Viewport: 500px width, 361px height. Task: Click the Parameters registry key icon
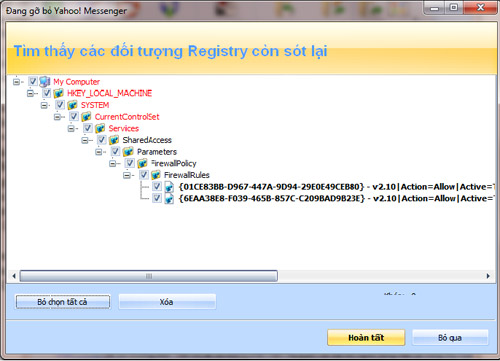[x=128, y=152]
